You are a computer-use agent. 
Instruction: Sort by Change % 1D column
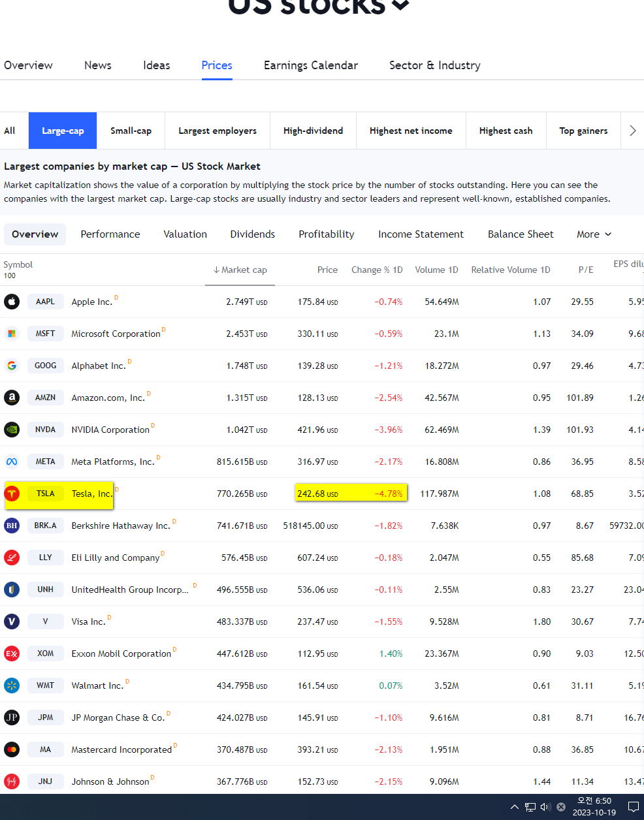point(377,270)
